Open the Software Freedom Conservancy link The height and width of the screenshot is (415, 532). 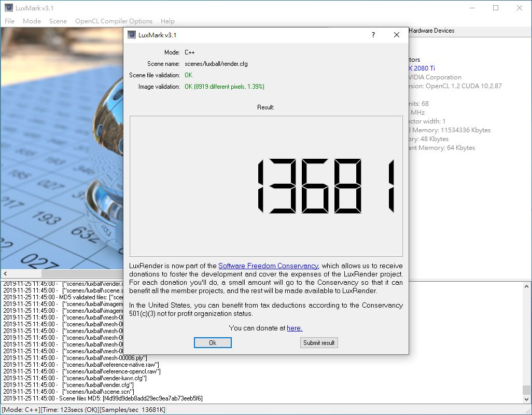[269, 266]
